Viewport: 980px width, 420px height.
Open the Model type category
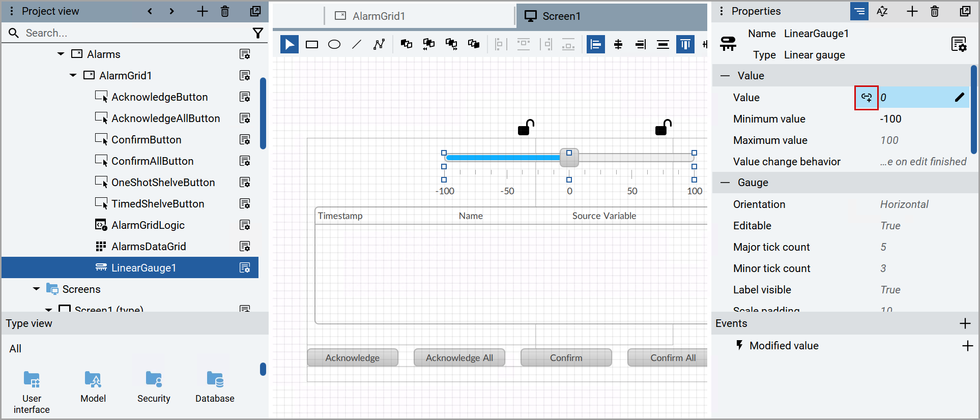tap(93, 387)
